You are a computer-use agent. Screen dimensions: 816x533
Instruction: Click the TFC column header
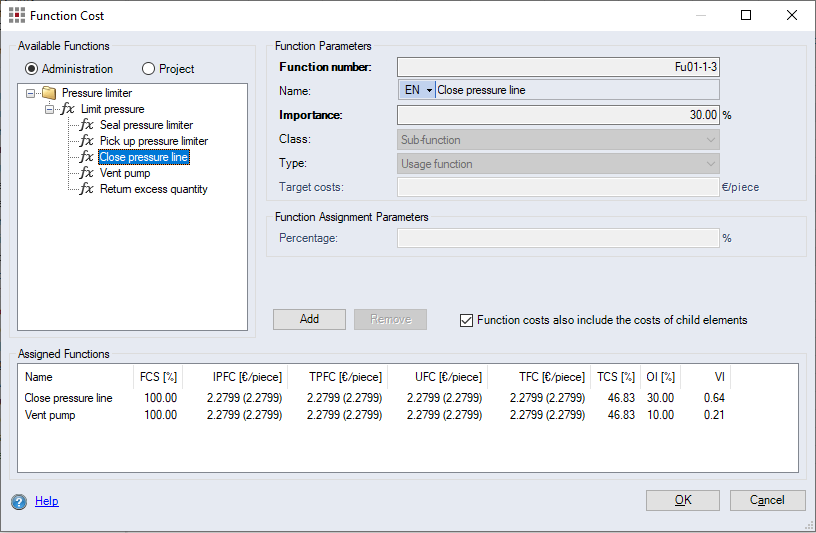click(x=551, y=377)
